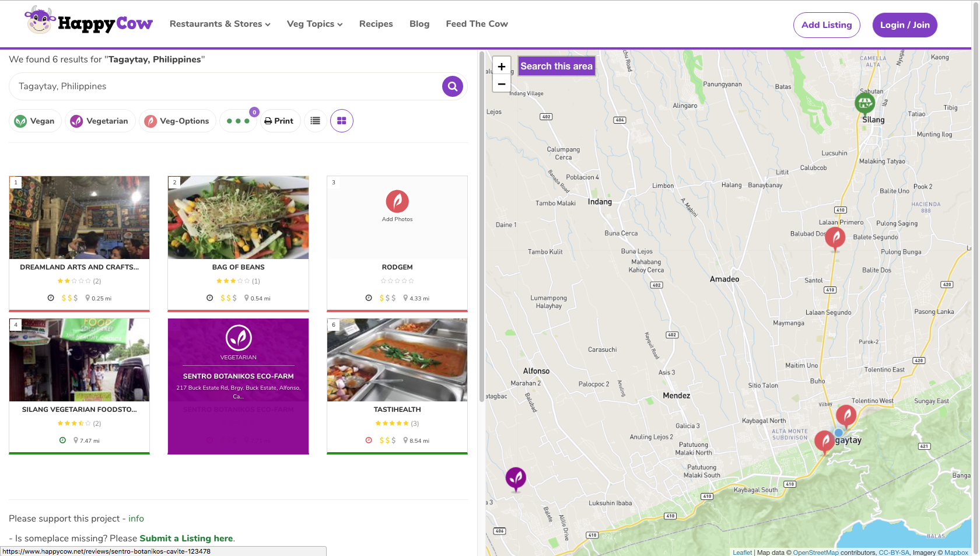Click Dreamland clock hours icon
The image size is (980, 556).
coord(51,298)
